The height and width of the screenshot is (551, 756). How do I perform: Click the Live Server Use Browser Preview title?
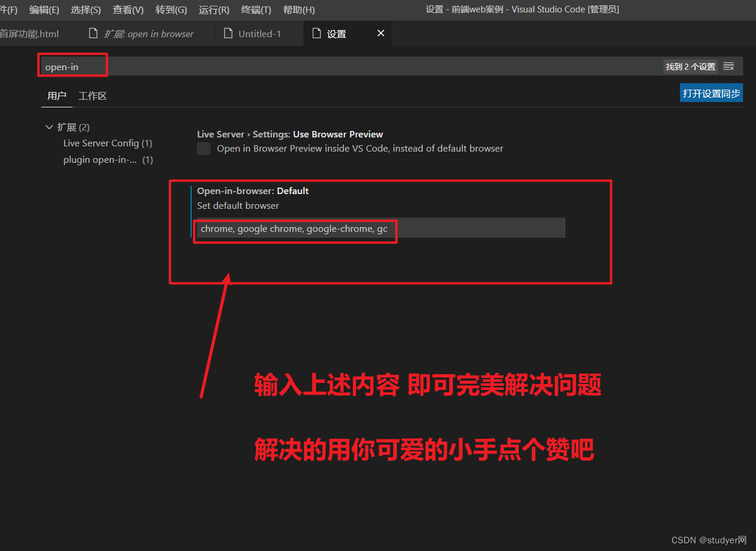tap(290, 135)
